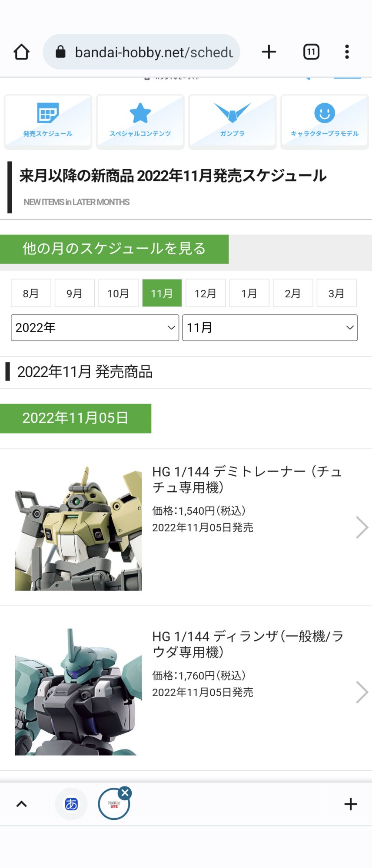Open 発売スケジュール calendar icon tile
The height and width of the screenshot is (868, 372).
click(x=48, y=122)
